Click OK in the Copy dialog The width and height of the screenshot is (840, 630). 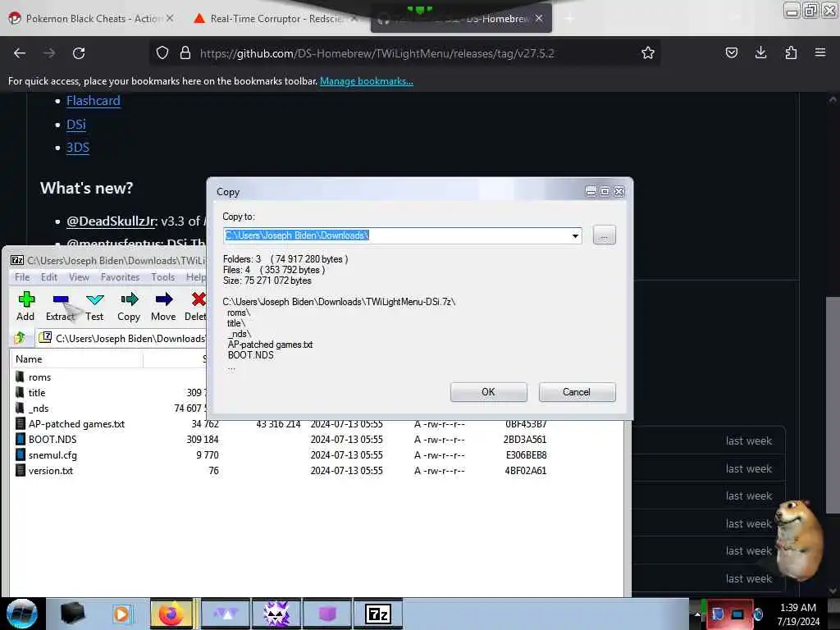point(489,392)
